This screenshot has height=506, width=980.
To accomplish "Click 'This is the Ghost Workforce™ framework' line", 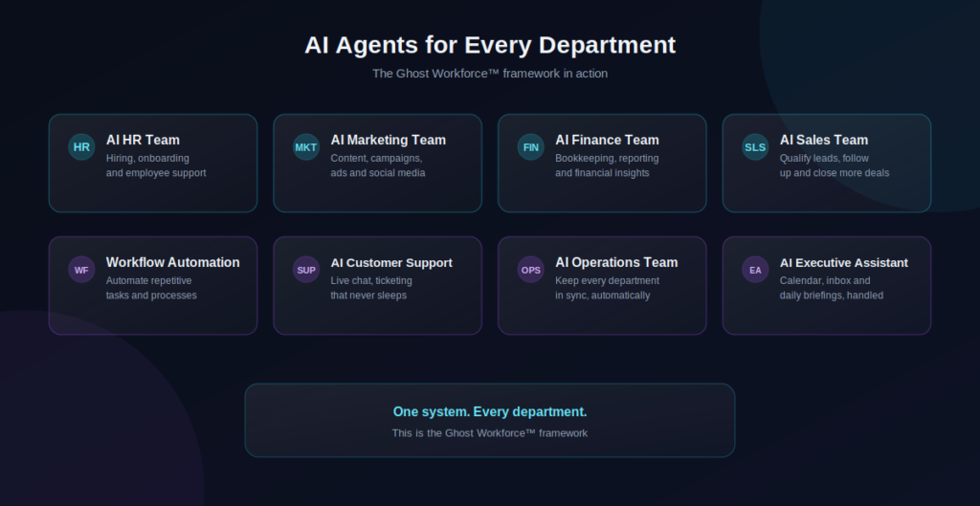I will pyautogui.click(x=490, y=433).
